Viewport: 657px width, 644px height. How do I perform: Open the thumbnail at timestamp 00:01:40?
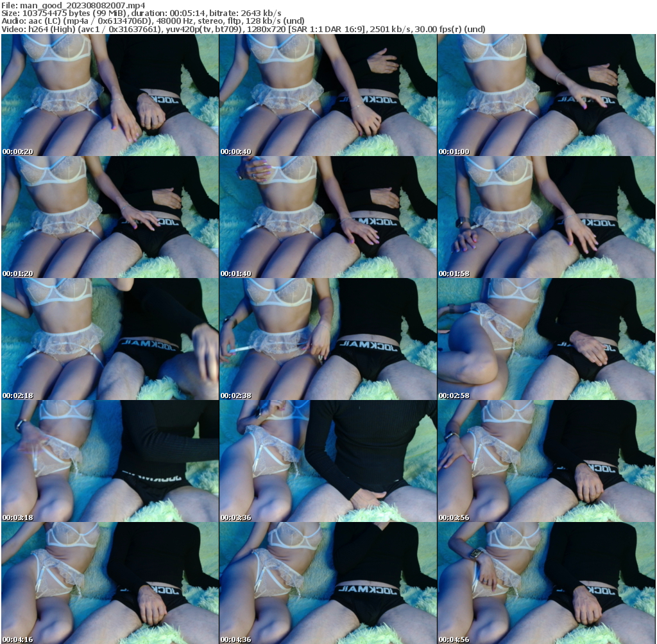pos(327,215)
